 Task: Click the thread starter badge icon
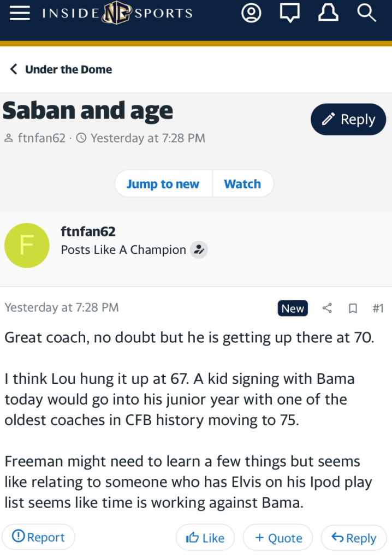coord(199,250)
